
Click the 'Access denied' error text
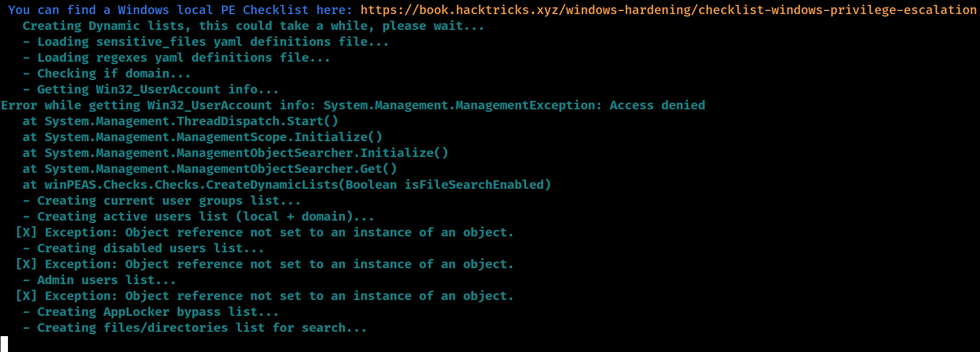pos(657,105)
